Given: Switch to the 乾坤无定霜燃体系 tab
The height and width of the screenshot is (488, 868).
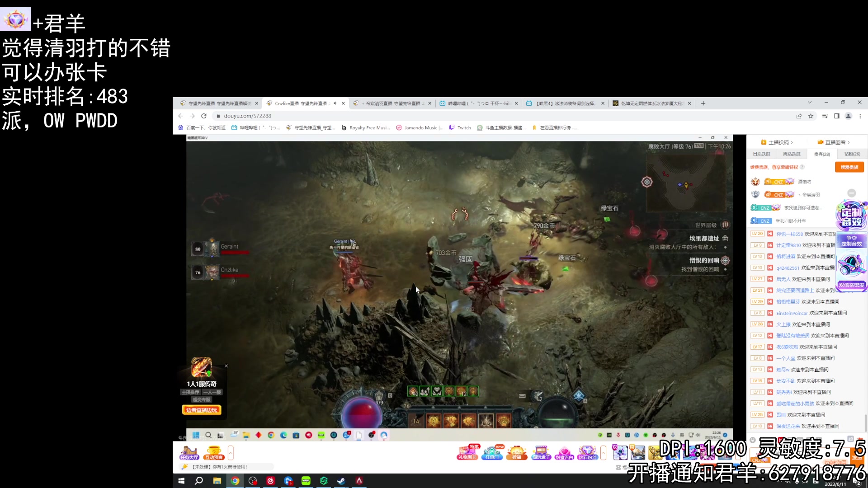Looking at the screenshot, I should coord(651,103).
